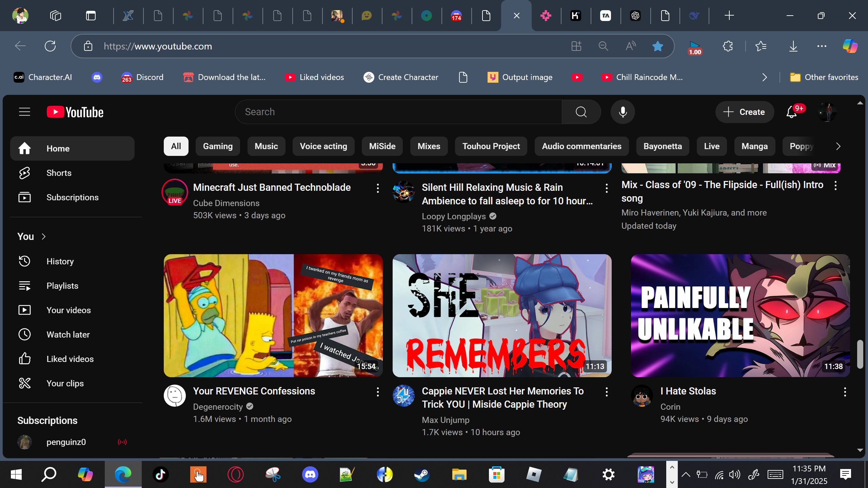Switch to Subscriptions in sidebar

point(72,197)
